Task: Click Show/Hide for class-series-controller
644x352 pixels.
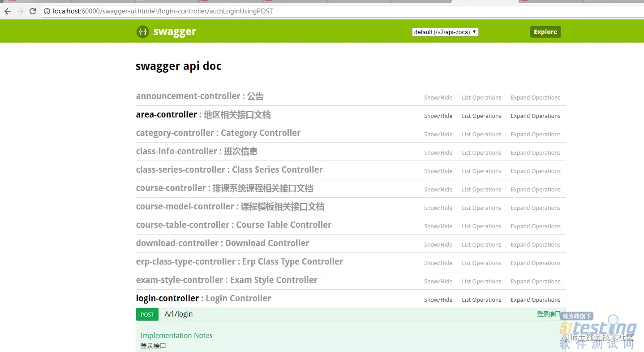Action: (438, 171)
